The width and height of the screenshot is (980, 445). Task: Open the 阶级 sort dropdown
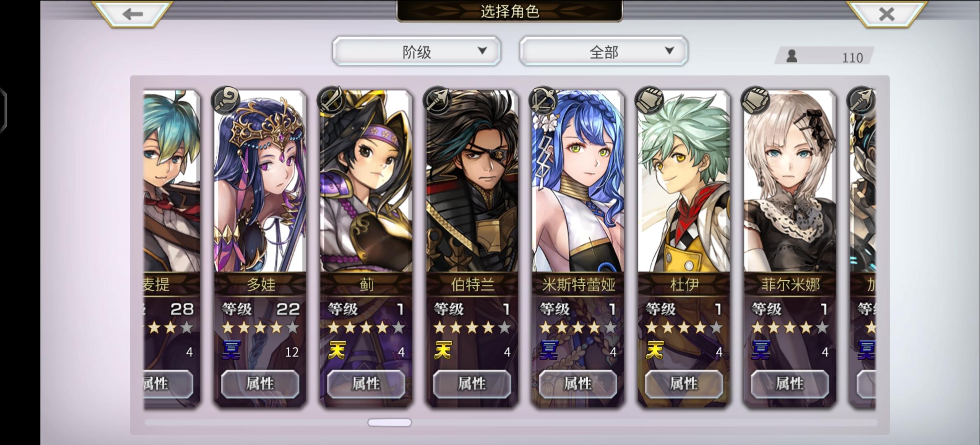(417, 51)
